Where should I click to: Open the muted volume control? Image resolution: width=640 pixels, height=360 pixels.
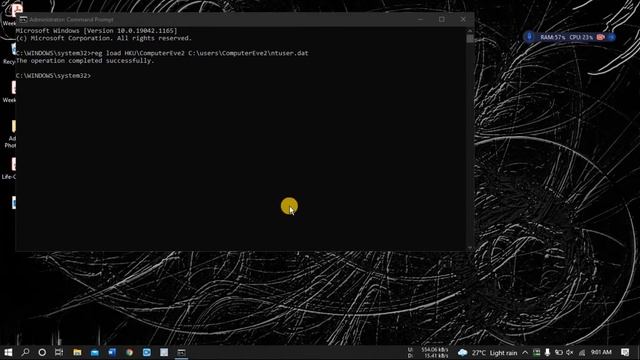tap(570, 353)
